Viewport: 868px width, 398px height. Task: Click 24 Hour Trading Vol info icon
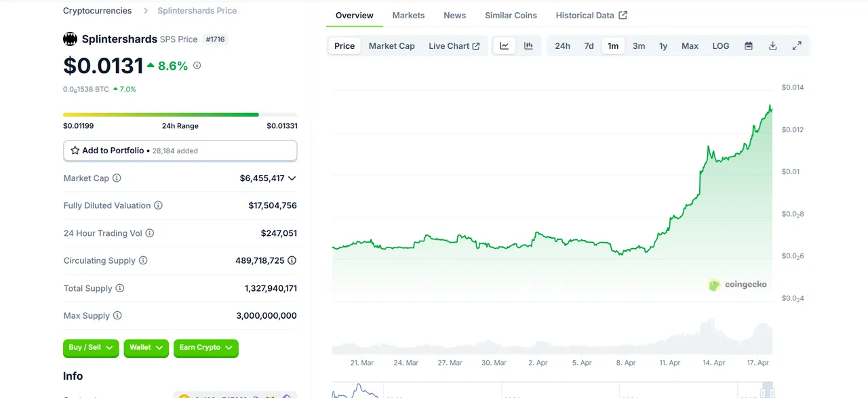click(x=150, y=233)
